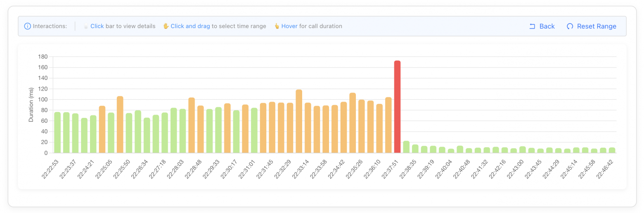
Task: Click the blue "Click" hint text
Action: (x=97, y=26)
